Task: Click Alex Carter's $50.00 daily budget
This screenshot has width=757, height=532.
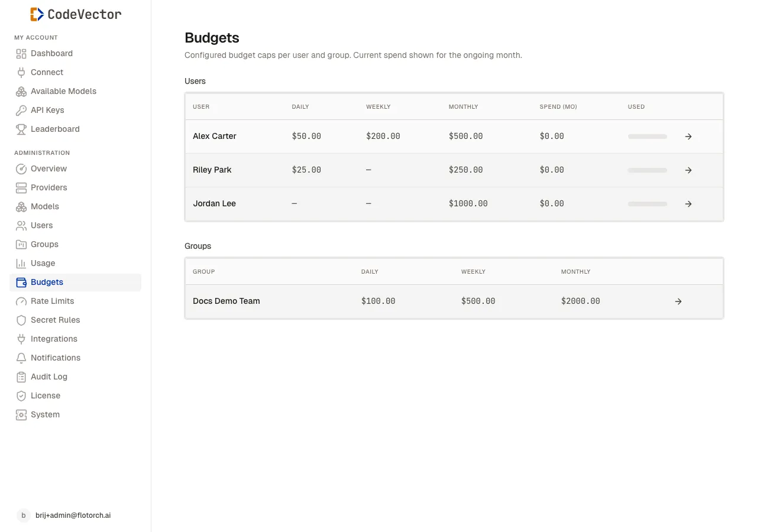Action: [306, 137]
